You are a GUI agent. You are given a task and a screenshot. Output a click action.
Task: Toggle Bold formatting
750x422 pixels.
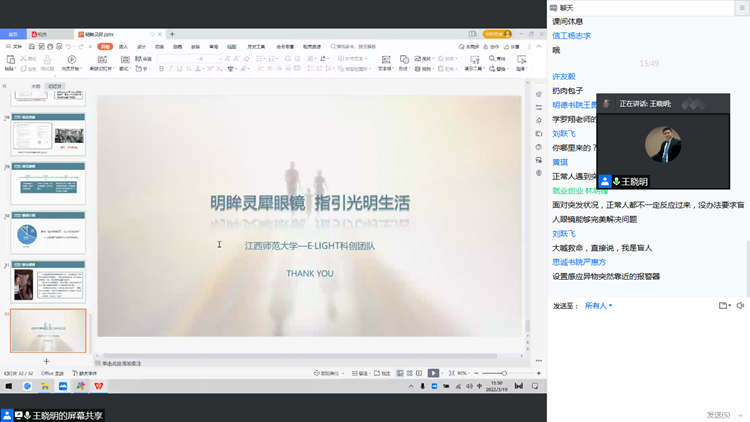pos(161,69)
